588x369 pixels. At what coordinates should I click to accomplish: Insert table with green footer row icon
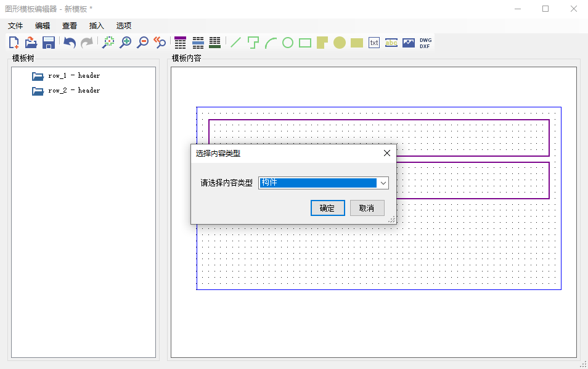(x=215, y=43)
